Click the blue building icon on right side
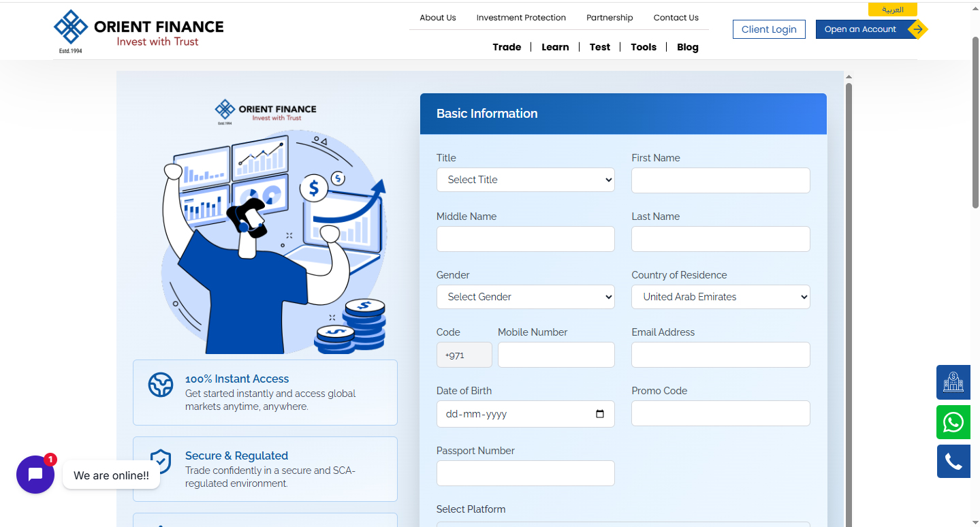Image resolution: width=980 pixels, height=527 pixels. point(953,383)
